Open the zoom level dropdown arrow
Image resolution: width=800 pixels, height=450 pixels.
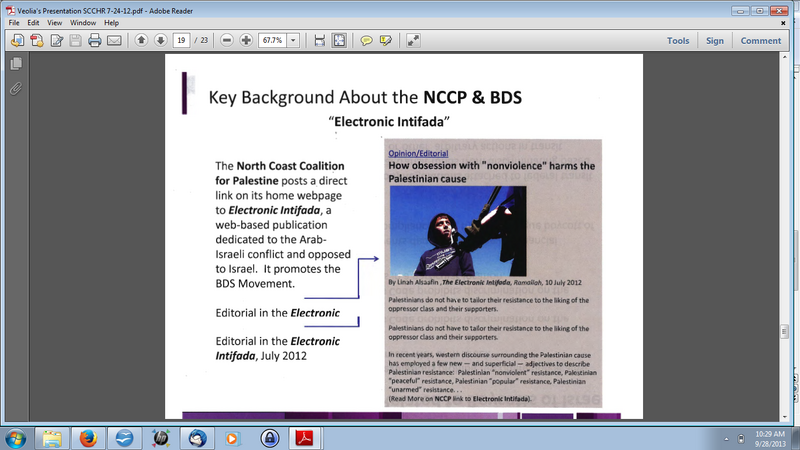click(x=293, y=40)
